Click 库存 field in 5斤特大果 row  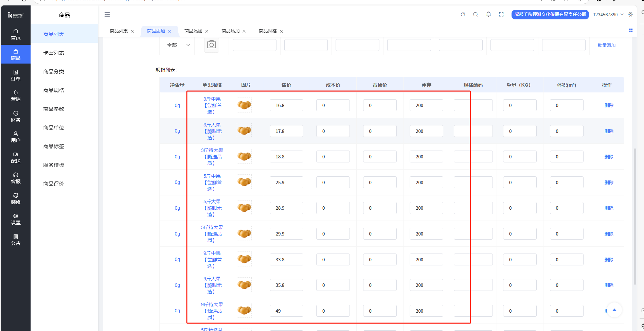(x=426, y=234)
